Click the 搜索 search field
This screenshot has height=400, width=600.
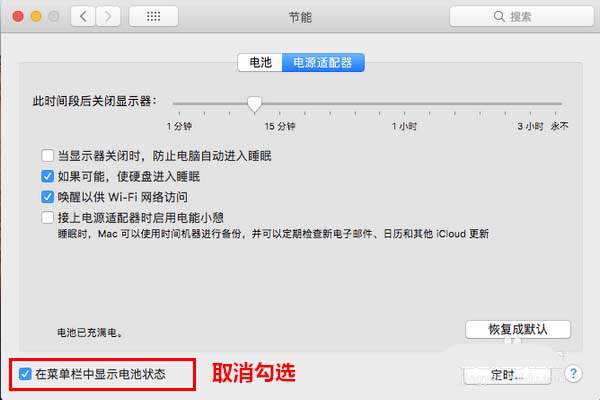pos(522,16)
